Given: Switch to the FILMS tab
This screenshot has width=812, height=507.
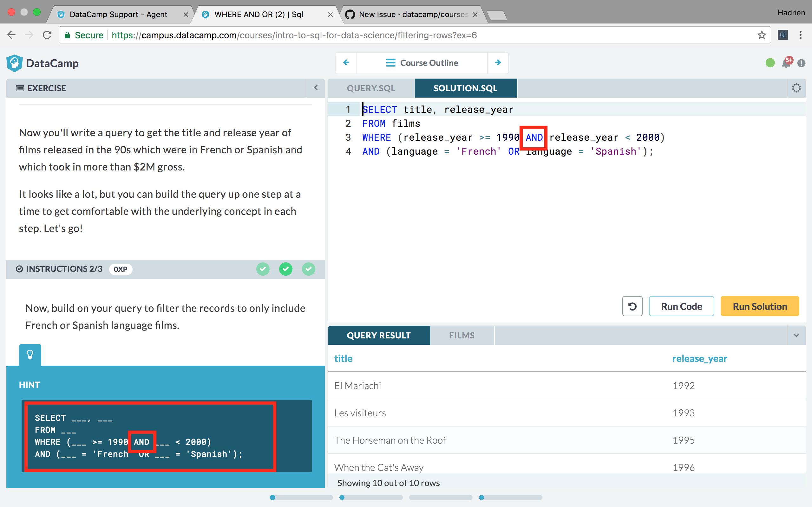Looking at the screenshot, I should 462,335.
